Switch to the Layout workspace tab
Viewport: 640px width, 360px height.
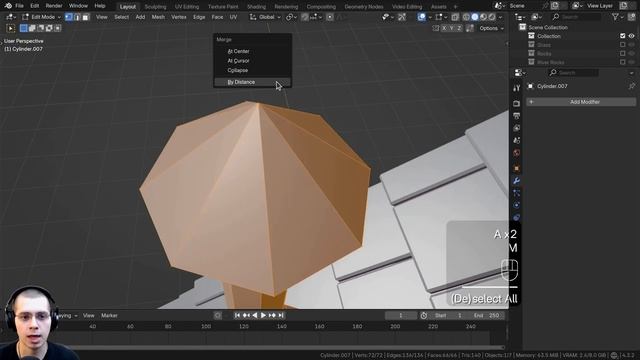(x=128, y=7)
